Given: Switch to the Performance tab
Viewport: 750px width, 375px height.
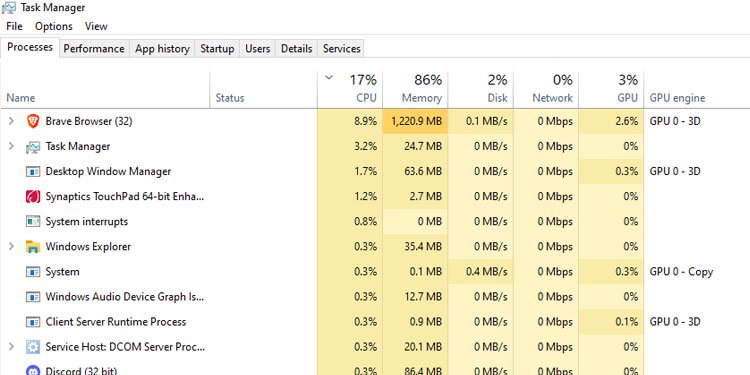Looking at the screenshot, I should pyautogui.click(x=94, y=49).
